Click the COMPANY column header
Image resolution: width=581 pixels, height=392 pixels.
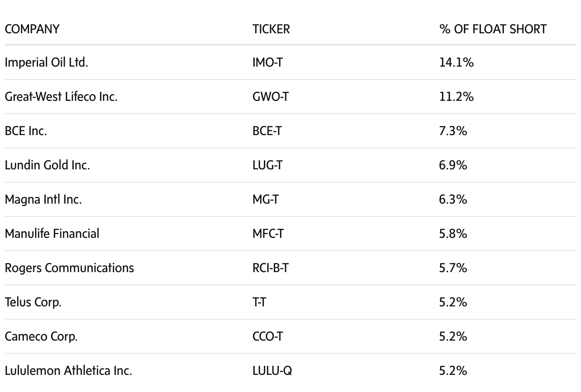(32, 29)
